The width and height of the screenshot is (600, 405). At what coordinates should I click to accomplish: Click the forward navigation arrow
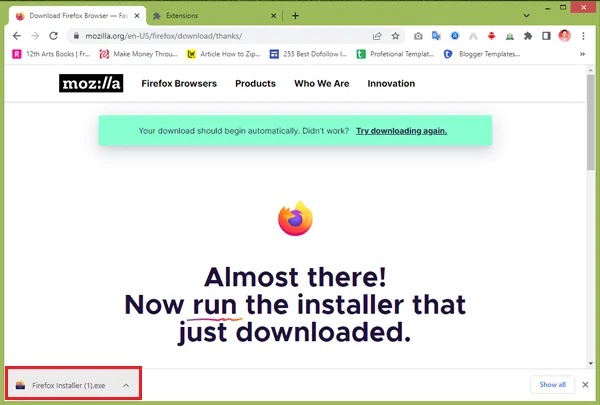tap(35, 36)
